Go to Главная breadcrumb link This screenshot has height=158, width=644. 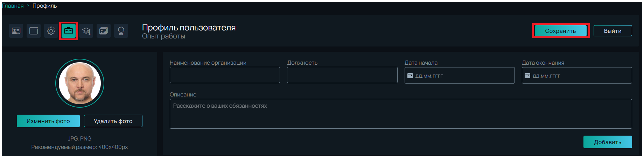(13, 6)
